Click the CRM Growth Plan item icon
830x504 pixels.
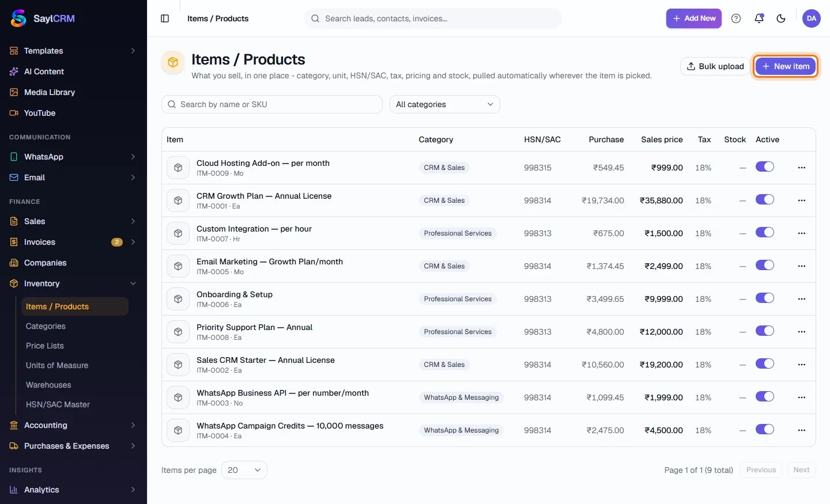[x=178, y=200]
